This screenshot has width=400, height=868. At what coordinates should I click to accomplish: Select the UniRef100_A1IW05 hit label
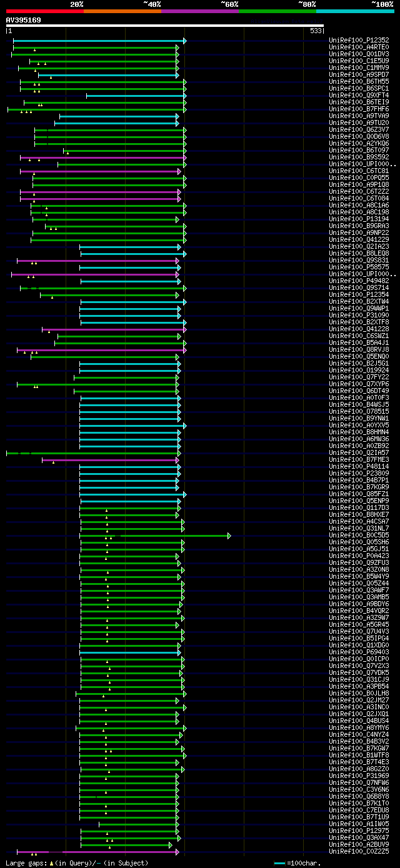pos(359,824)
